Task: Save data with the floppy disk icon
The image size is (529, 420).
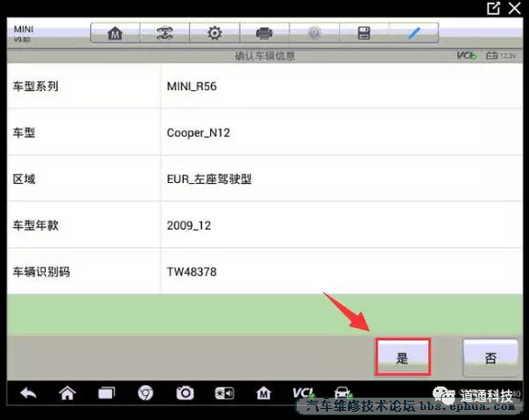Action: [x=364, y=33]
